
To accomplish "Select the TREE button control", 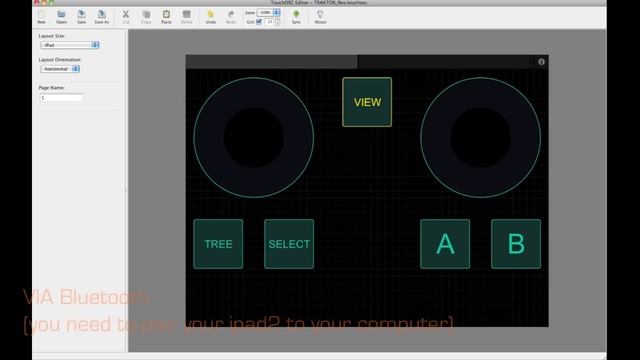I will point(218,244).
